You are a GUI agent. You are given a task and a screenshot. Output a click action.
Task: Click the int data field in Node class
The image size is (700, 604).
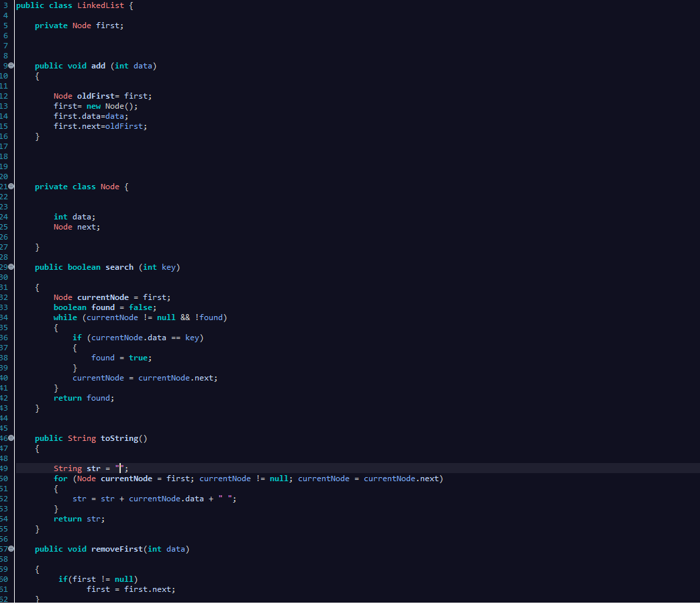[74, 216]
